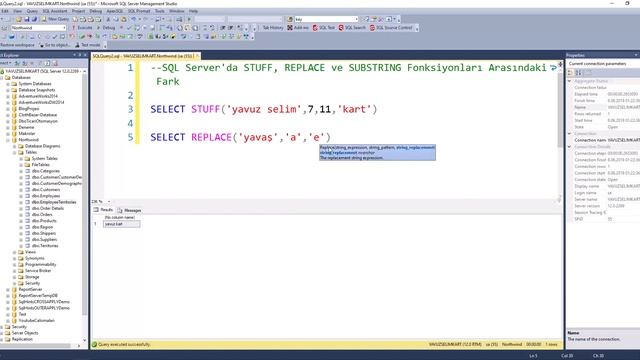Click the Debug toolbar button
The height and width of the screenshot is (360, 640).
[x=106, y=28]
